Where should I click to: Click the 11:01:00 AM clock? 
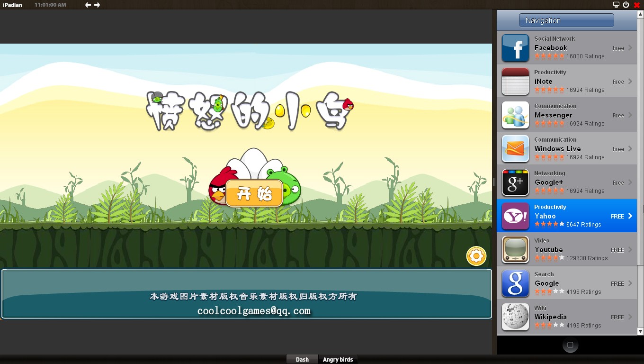(x=50, y=5)
